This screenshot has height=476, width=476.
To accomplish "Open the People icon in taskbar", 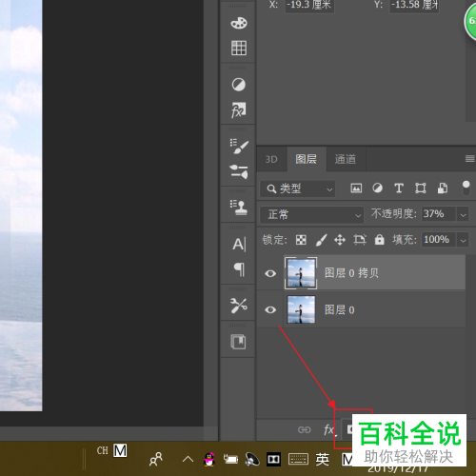I will pyautogui.click(x=156, y=459).
